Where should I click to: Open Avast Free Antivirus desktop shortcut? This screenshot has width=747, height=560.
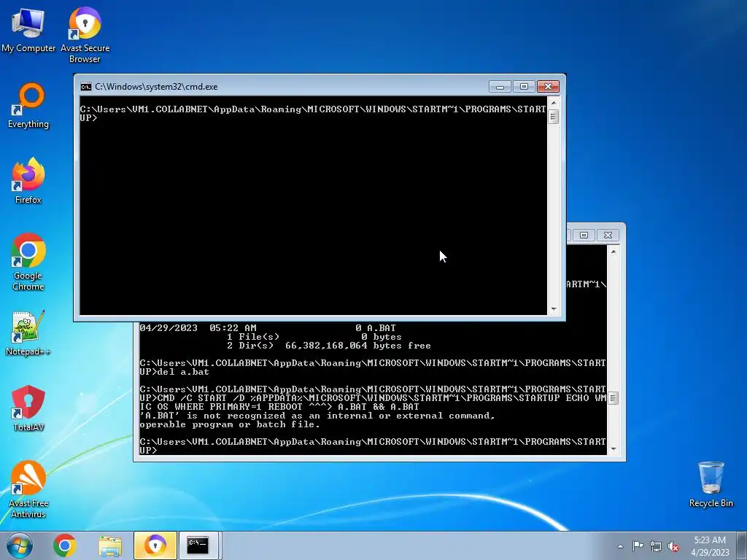pos(28,489)
